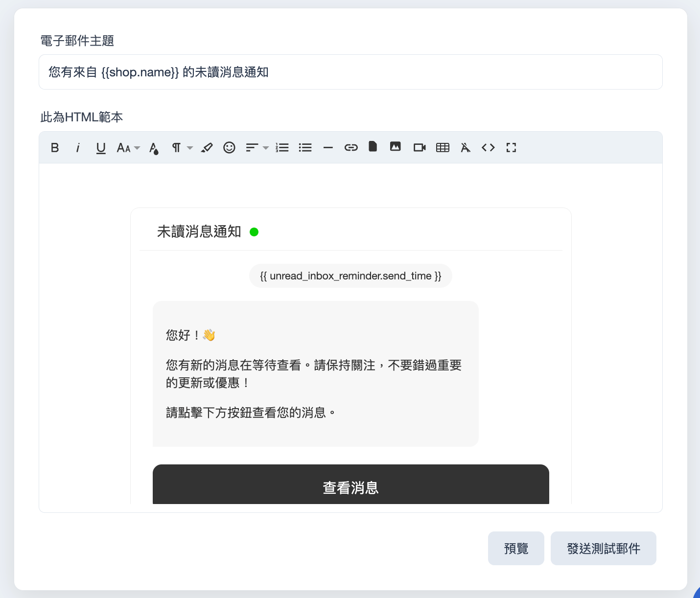Toggle bold formatting in the editor toolbar

point(55,147)
